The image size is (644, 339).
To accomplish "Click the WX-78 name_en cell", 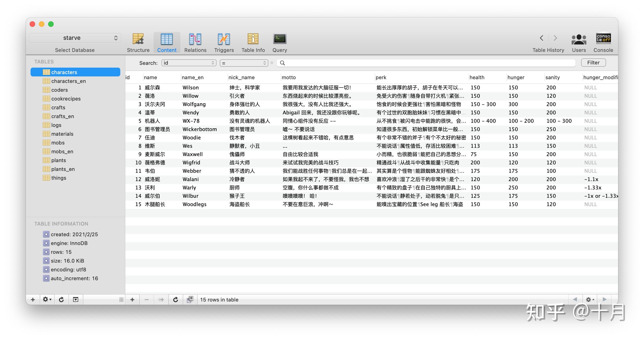I will tap(204, 121).
